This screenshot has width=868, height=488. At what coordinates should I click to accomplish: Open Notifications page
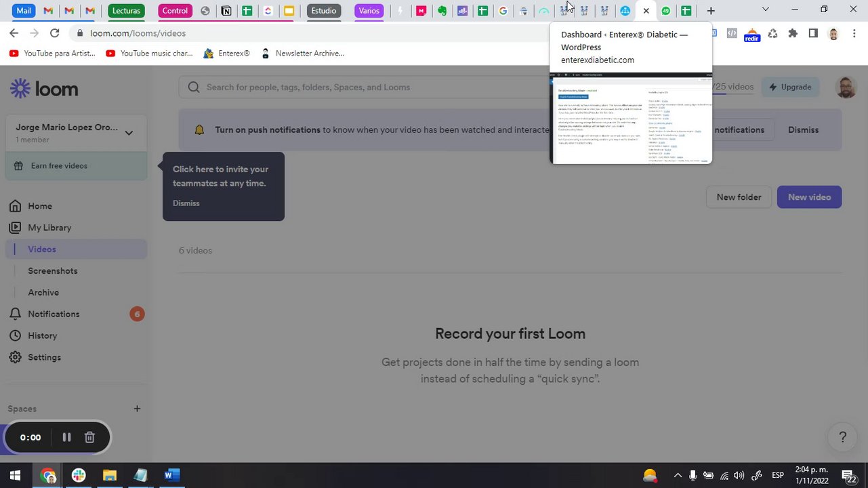54,314
